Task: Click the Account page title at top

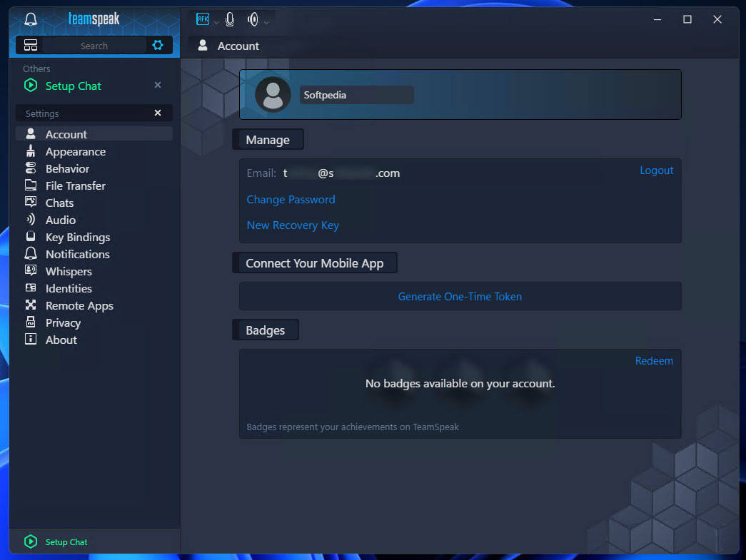Action: pyautogui.click(x=238, y=46)
